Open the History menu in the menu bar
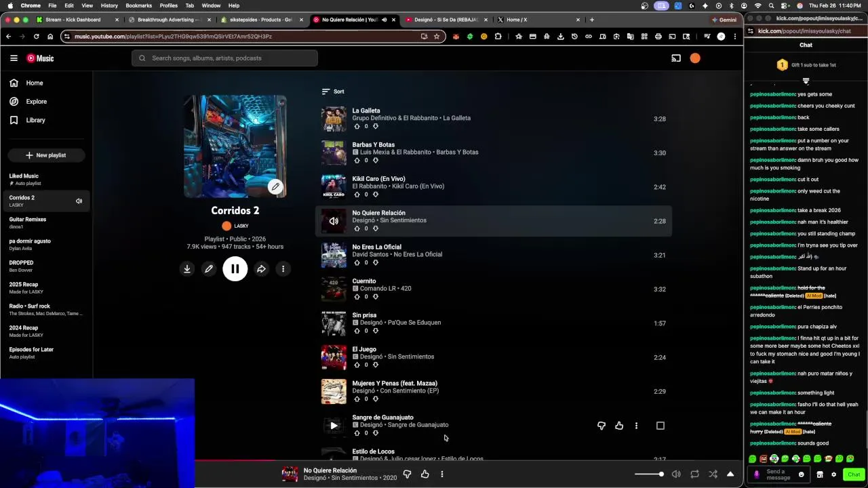 click(x=109, y=5)
